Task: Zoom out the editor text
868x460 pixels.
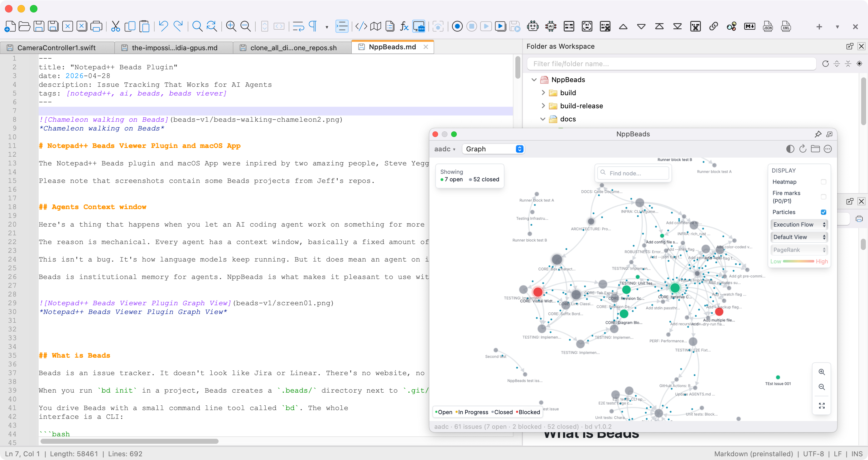Action: 246,26
